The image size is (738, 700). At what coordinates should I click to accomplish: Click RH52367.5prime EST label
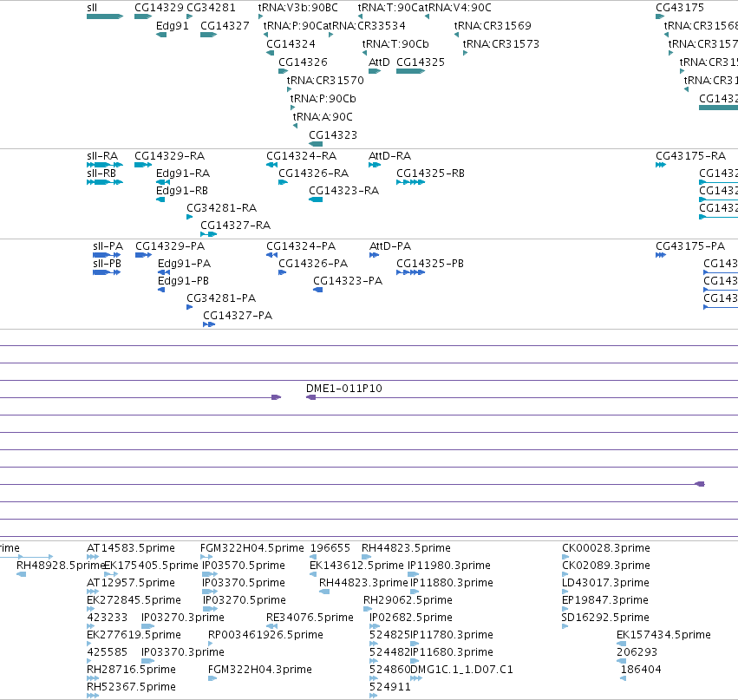pos(131,687)
